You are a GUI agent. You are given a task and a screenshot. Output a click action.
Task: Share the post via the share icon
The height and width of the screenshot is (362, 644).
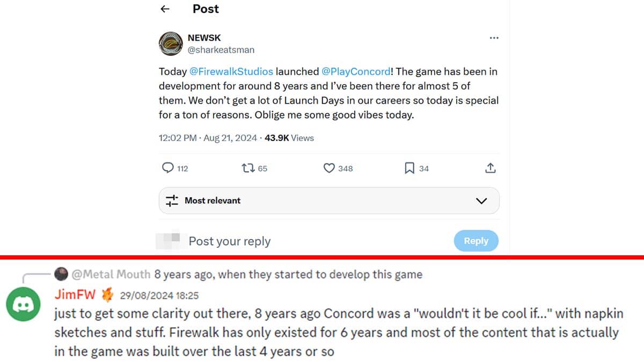[490, 168]
